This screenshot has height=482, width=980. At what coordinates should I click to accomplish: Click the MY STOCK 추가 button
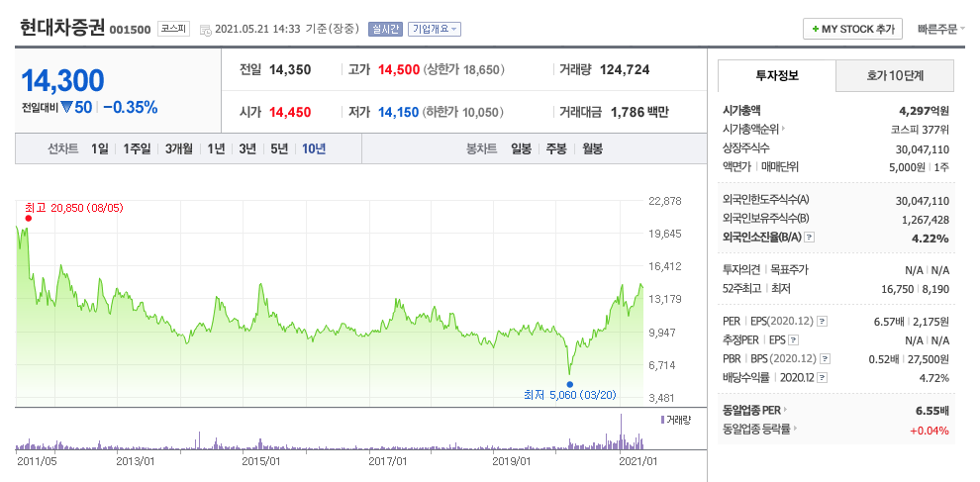[x=852, y=29]
